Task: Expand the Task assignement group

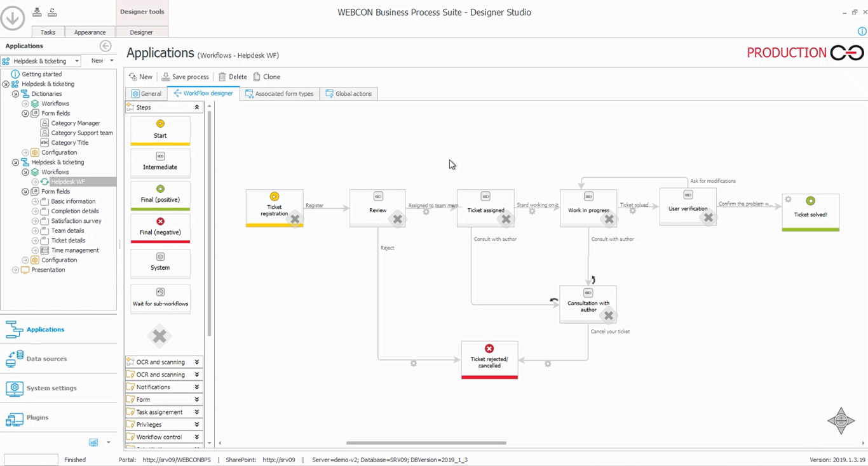Action: coord(196,412)
